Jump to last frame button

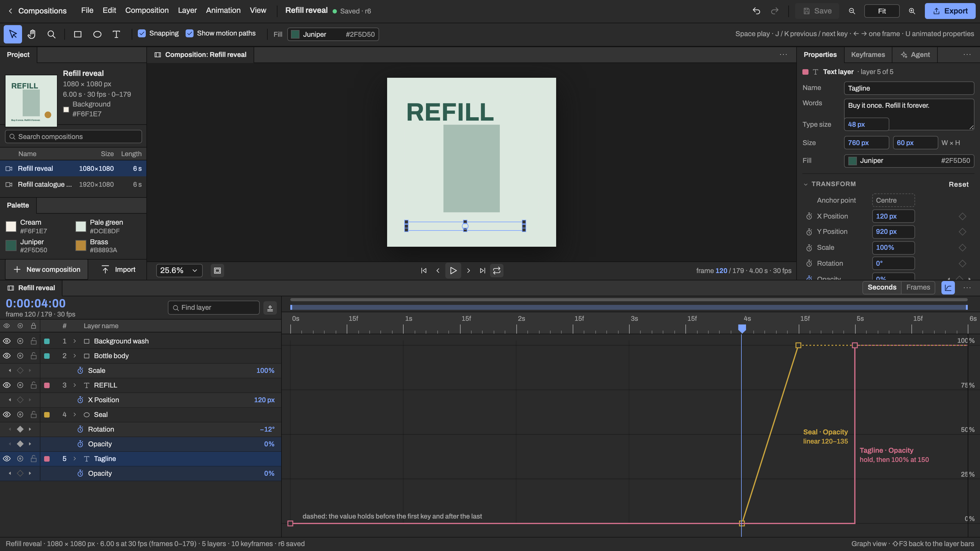click(x=482, y=270)
